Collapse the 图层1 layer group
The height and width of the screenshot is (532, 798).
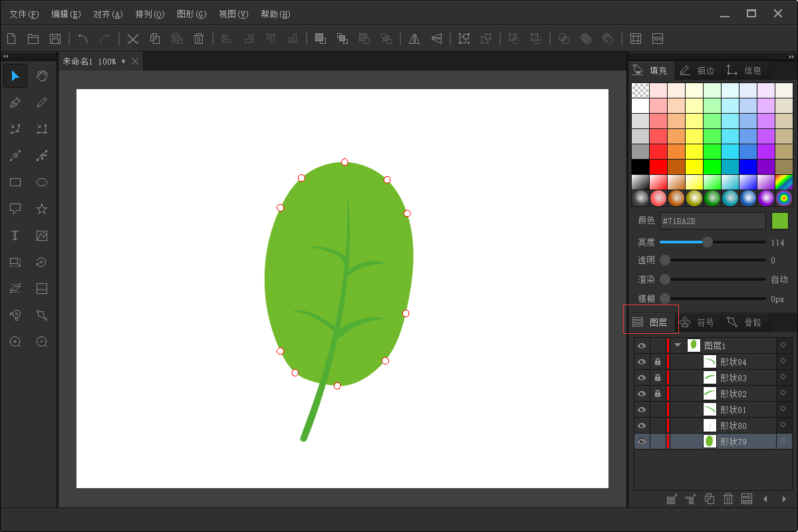(x=678, y=345)
